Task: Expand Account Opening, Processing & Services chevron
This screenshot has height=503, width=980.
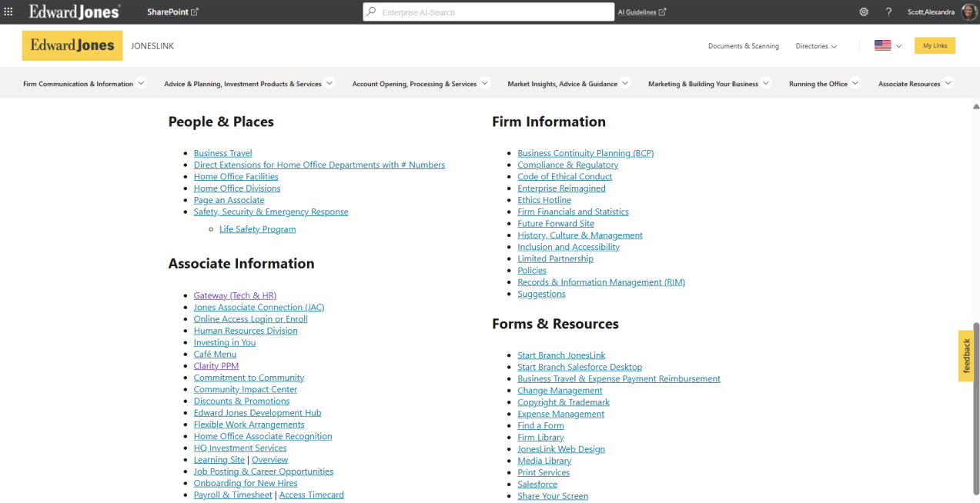Action: [485, 83]
